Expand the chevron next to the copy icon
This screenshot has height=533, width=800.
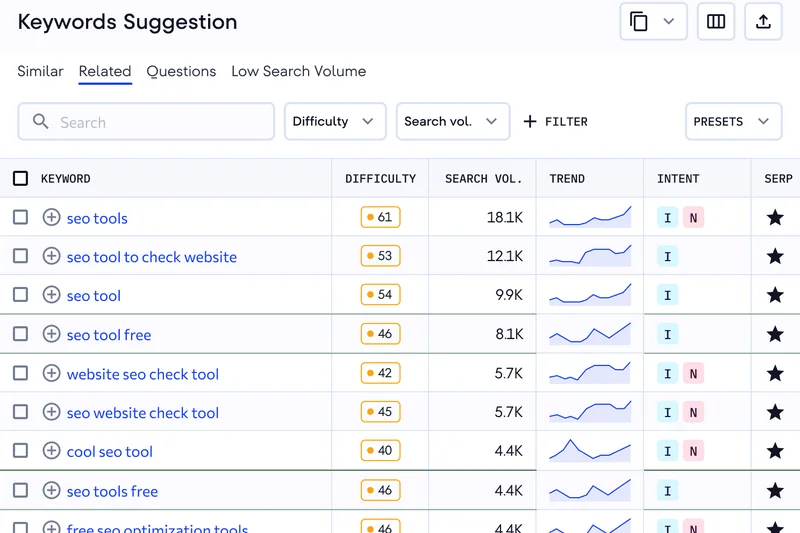pos(669,21)
